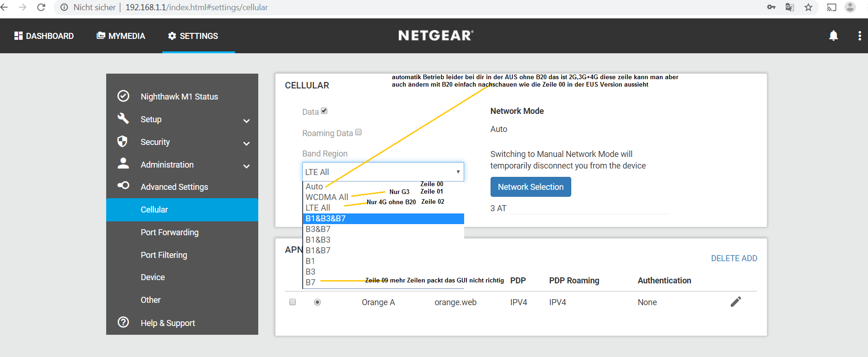Choose B1&B3 band option
Screen dimensions: 868x357
coord(383,240)
